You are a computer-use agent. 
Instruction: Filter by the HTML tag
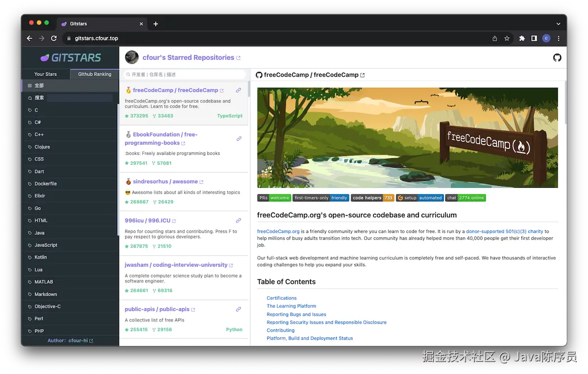point(70,221)
